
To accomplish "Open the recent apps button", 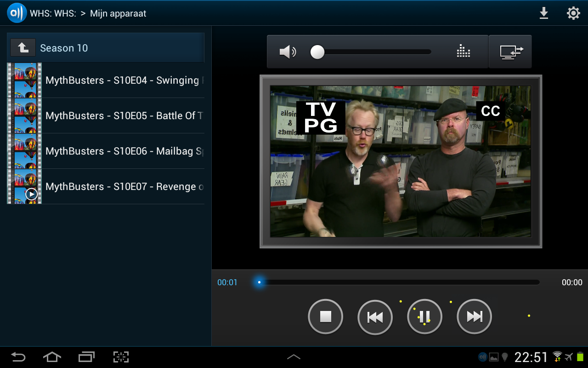I will pyautogui.click(x=86, y=357).
